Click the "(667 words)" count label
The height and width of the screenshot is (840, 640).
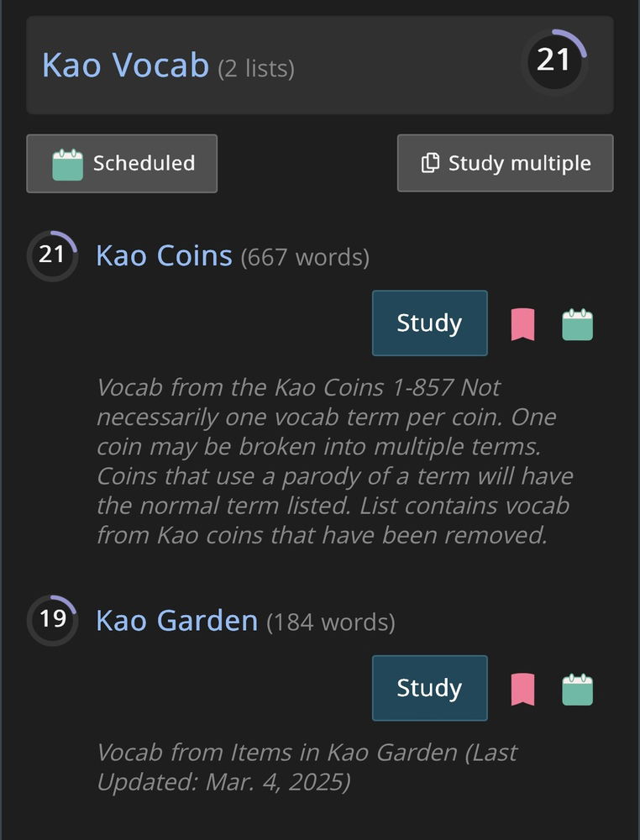(x=305, y=257)
